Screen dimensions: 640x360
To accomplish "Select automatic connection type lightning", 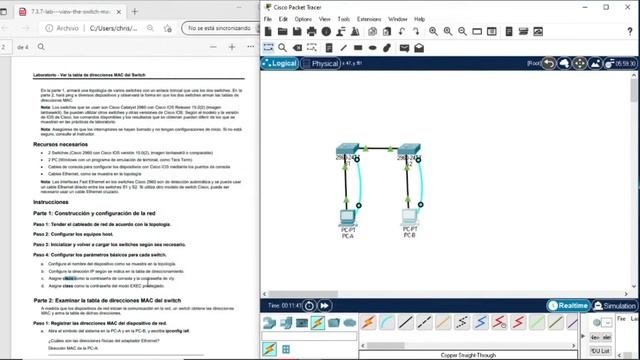I will 368,322.
